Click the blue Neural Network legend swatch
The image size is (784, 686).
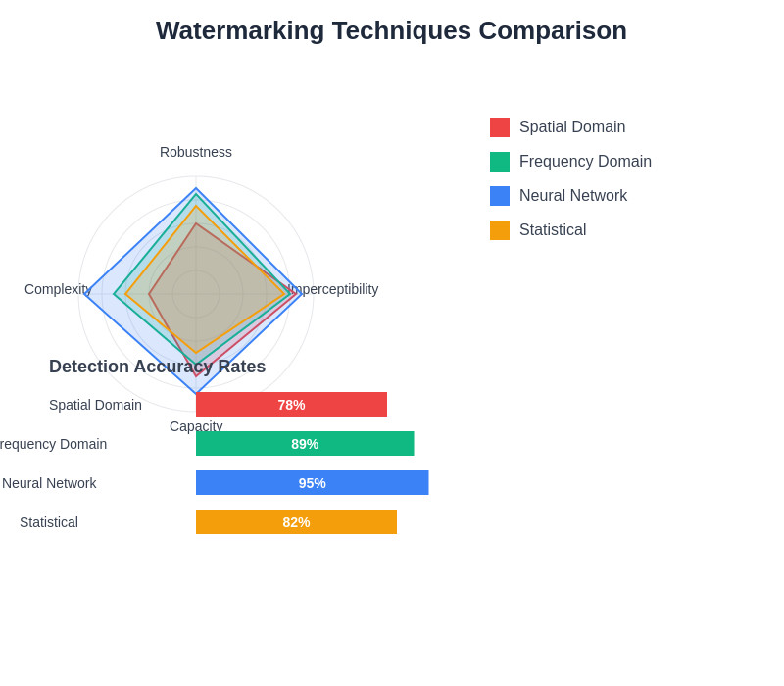click(500, 196)
